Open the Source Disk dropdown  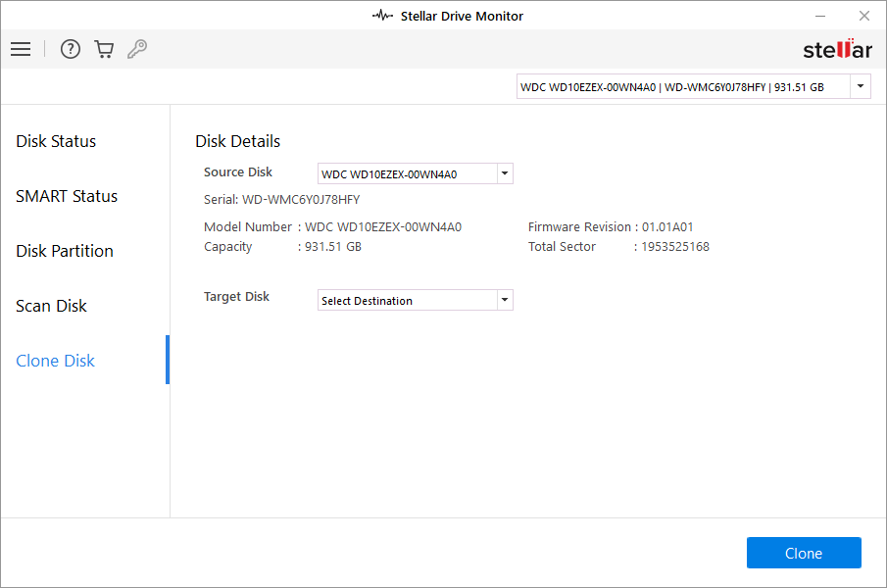[x=504, y=174]
